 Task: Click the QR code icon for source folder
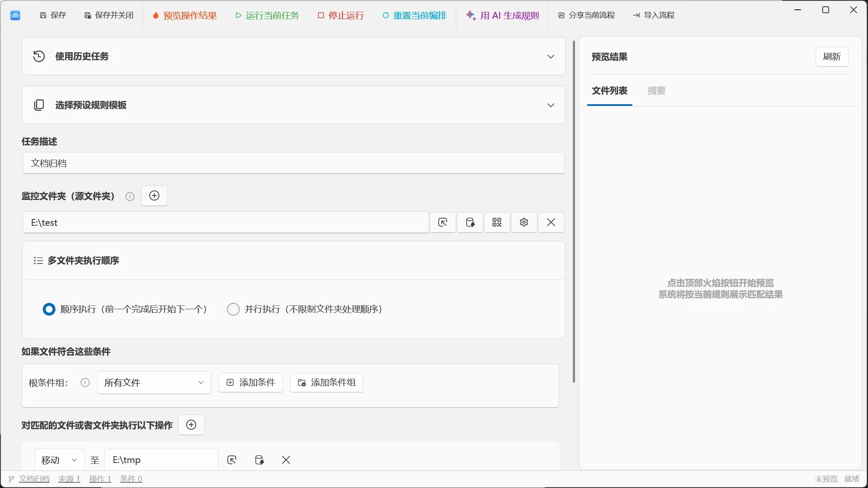497,222
